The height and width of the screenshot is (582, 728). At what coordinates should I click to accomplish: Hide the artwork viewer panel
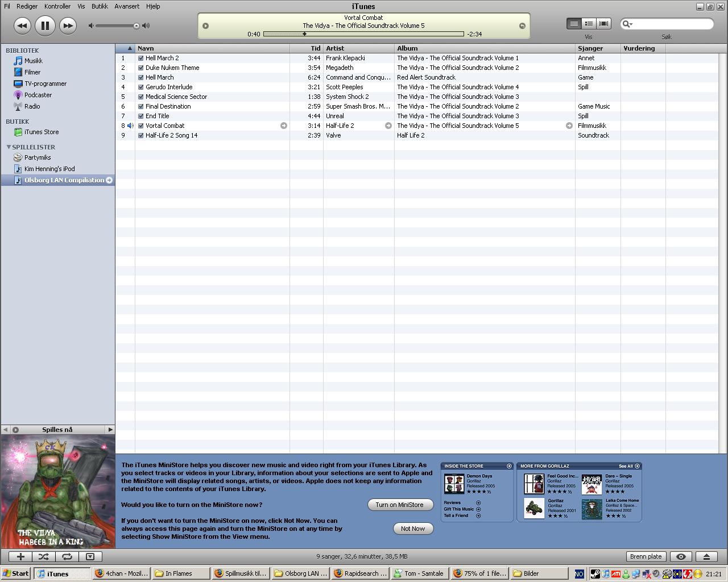coord(90,556)
